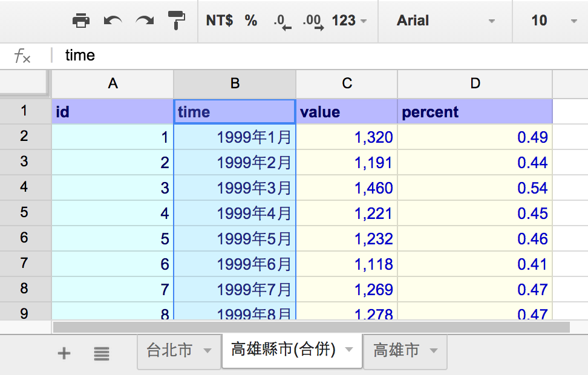Redo the last action

(145, 21)
